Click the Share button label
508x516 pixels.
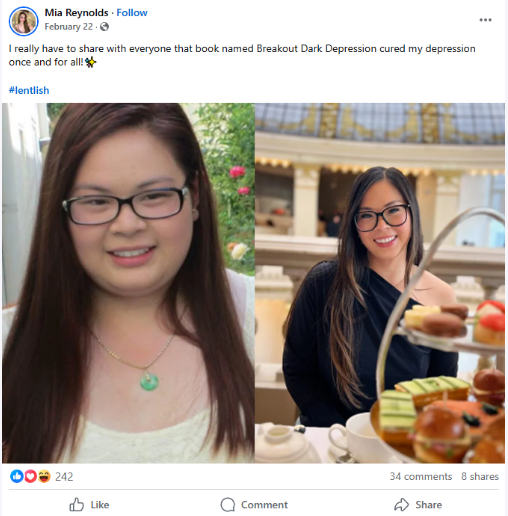pos(429,505)
